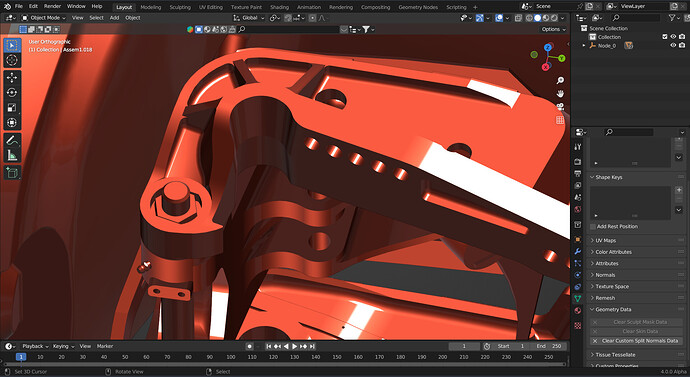Enable Add Rest Position checkbox
The height and width of the screenshot is (377, 690).
593,227
